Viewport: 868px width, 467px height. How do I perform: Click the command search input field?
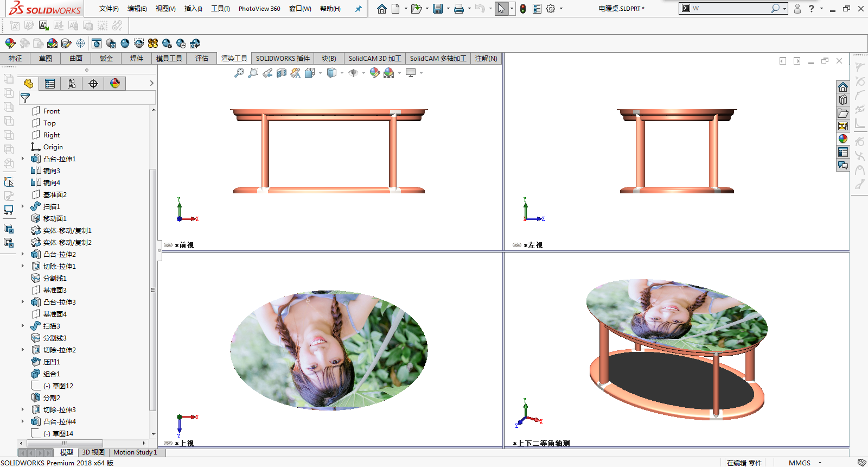coord(730,8)
